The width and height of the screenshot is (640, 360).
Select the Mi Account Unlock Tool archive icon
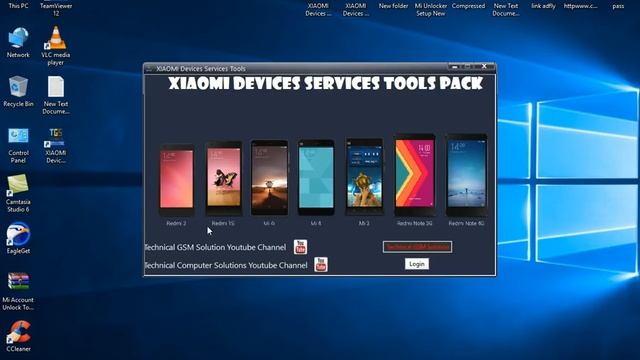pos(18,291)
